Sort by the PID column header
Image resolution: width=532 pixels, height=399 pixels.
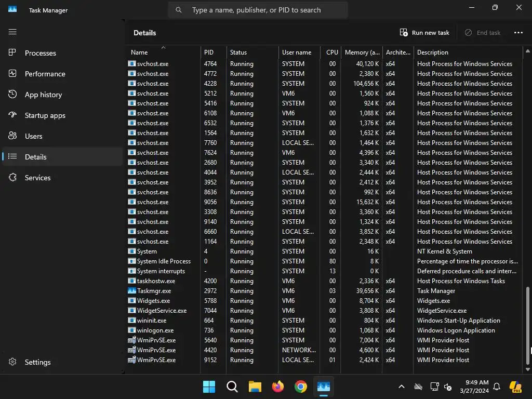point(213,52)
